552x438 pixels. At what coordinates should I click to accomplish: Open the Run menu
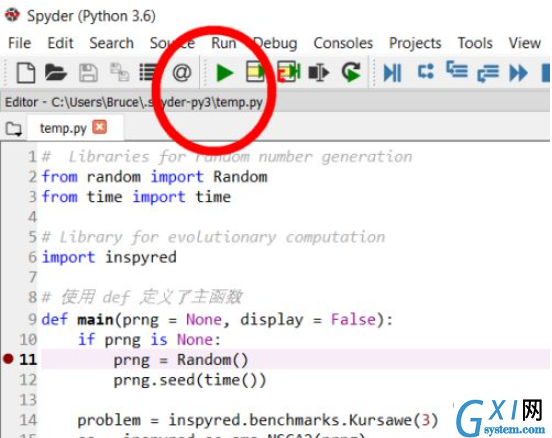point(224,43)
